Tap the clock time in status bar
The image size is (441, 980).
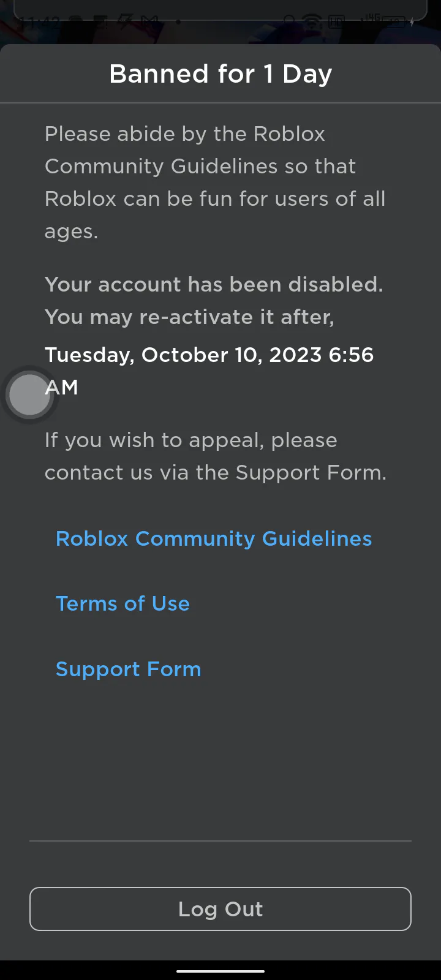click(39, 23)
